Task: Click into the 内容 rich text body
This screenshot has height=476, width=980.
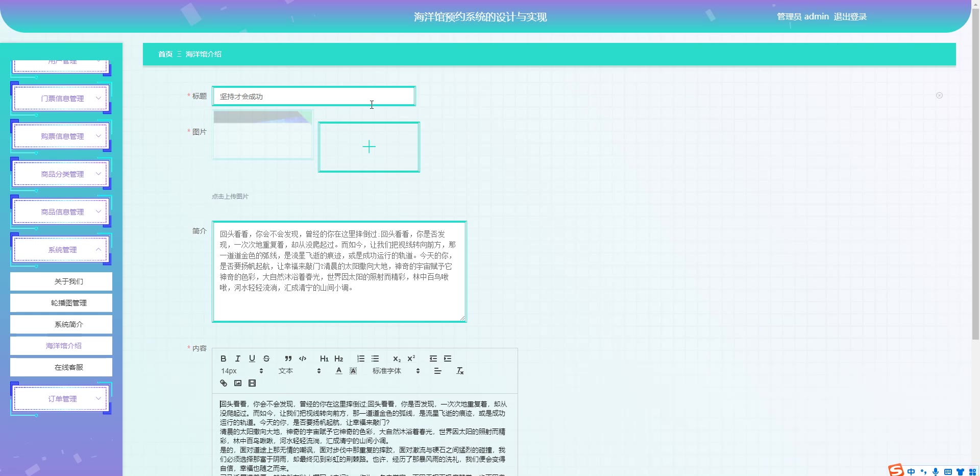Action: pos(365,435)
